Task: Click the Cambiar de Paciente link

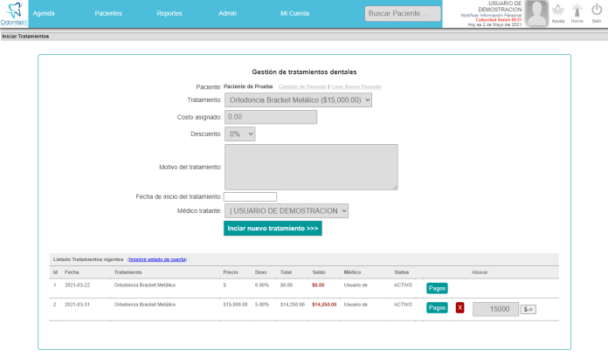Action: coord(302,86)
